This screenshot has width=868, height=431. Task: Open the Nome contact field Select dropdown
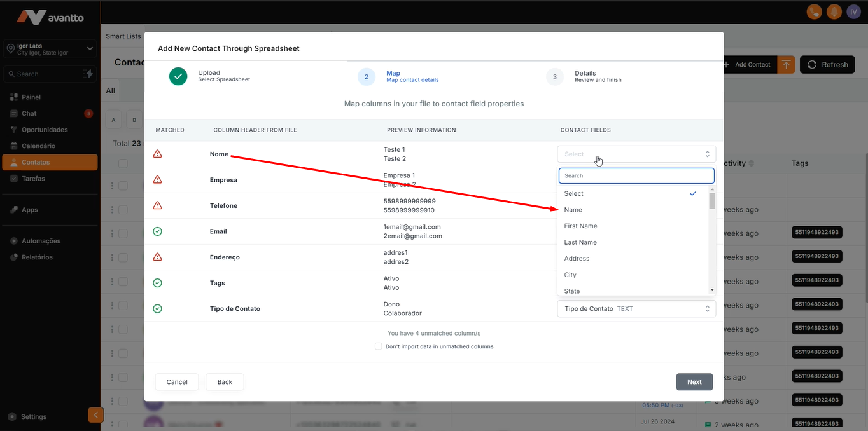click(636, 154)
